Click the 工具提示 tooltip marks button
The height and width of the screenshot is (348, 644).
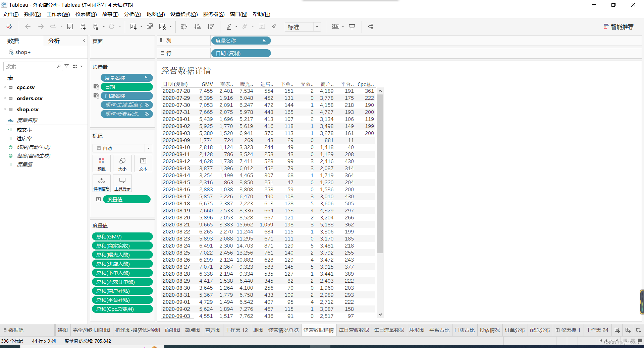pyautogui.click(x=122, y=184)
